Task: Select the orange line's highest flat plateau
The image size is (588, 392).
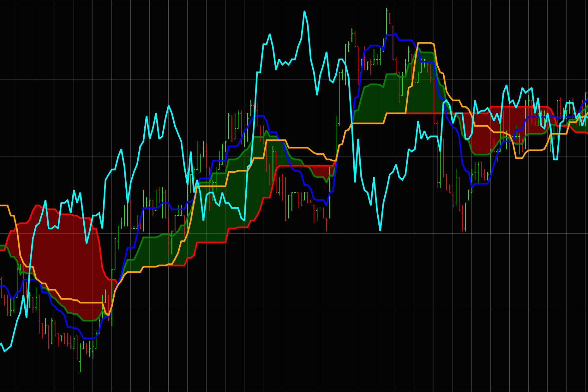Action: point(424,43)
